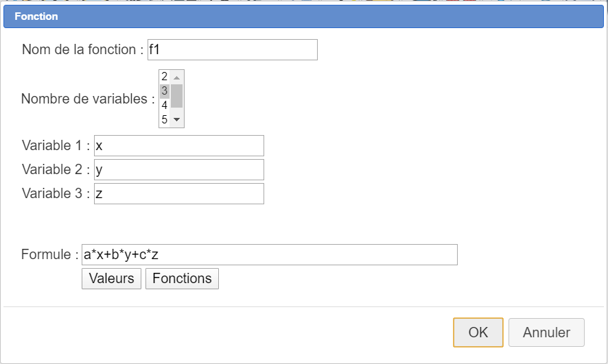Focus the Variable 3 field containing z
The width and height of the screenshot is (608, 364).
178,193
